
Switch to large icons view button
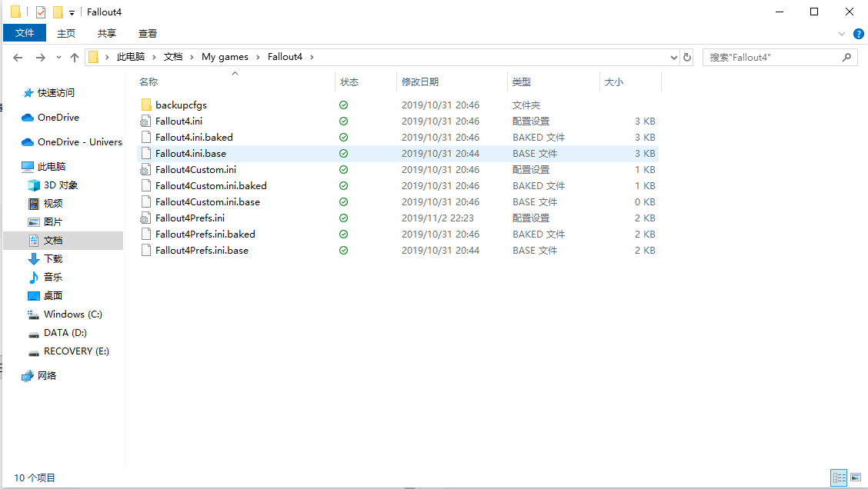click(856, 477)
